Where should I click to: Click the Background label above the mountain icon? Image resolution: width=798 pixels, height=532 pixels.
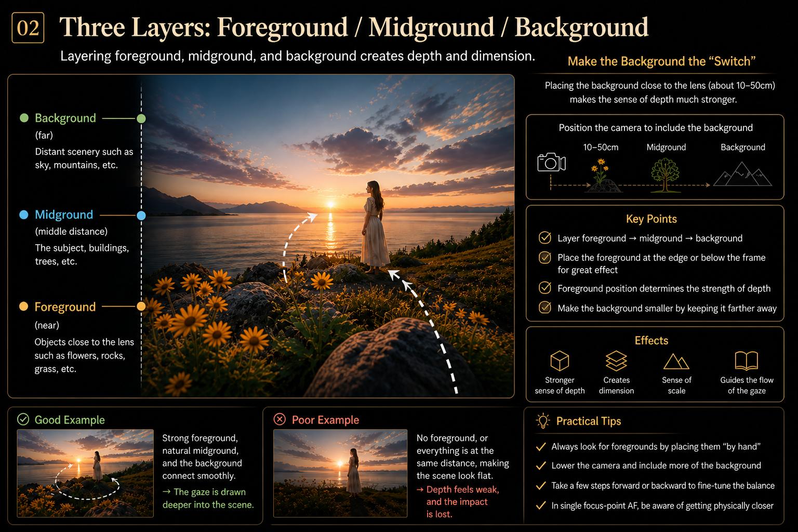[x=743, y=147]
